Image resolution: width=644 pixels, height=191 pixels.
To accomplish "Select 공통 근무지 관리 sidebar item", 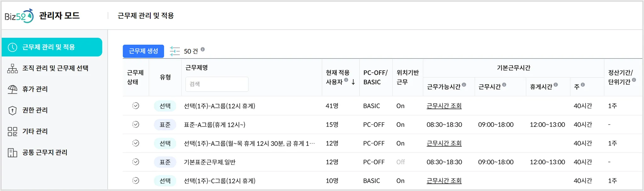I will pyautogui.click(x=45, y=153).
